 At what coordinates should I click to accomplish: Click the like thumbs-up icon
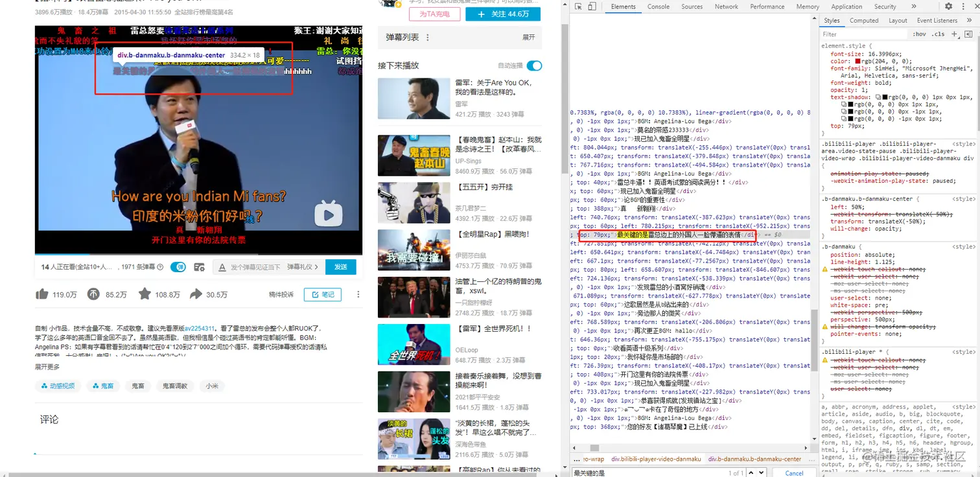tap(42, 294)
